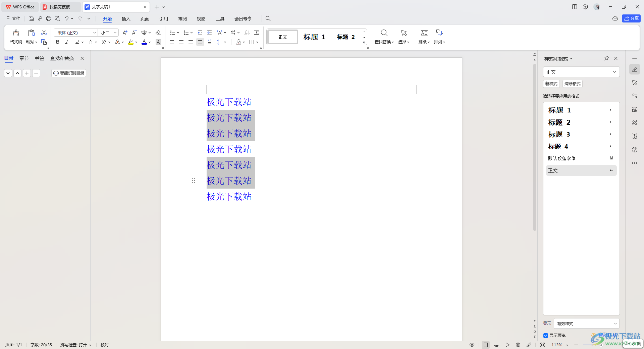This screenshot has width=644, height=349.
Task: Toggle Justify alignment
Action: pos(200,42)
